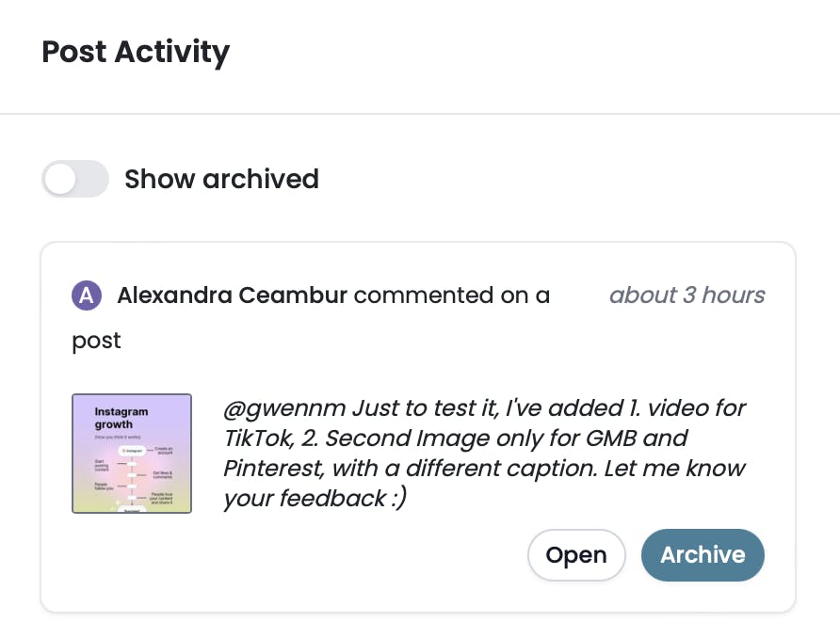Screen dimensions: 840x638
Task: Click the 'commented on a' activity text
Action: pos(452,295)
